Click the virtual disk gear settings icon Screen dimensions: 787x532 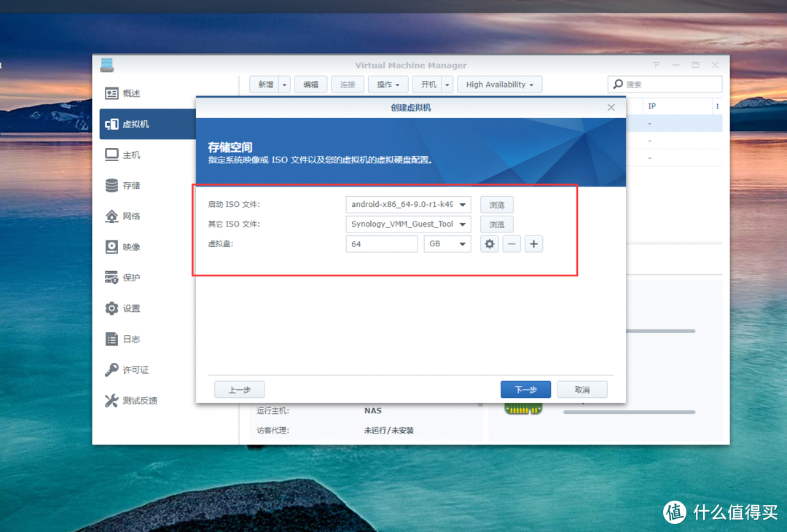[490, 244]
